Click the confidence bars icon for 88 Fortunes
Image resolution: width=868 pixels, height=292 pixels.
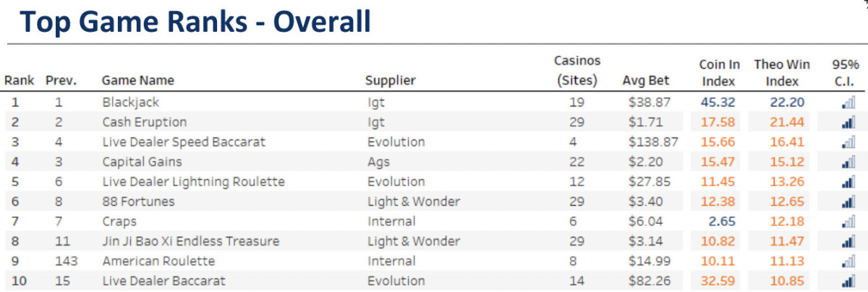pos(848,201)
